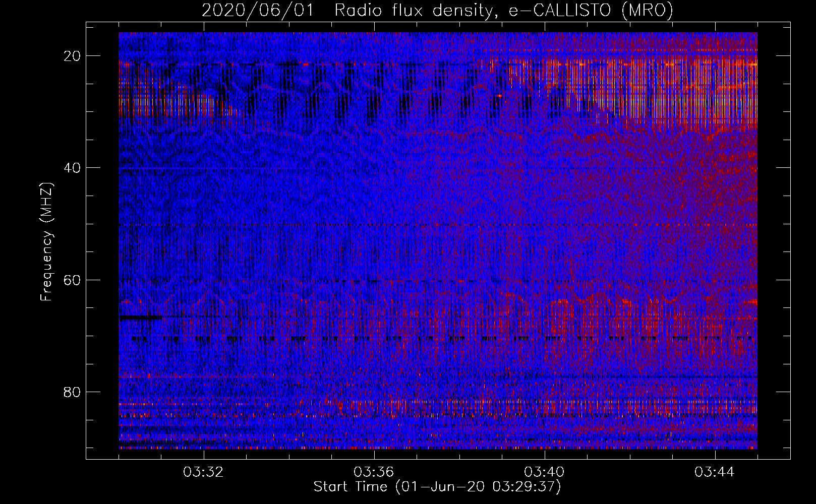
Task: Click the "Frequency (MHZ)" y-axis label
Action: click(x=46, y=242)
